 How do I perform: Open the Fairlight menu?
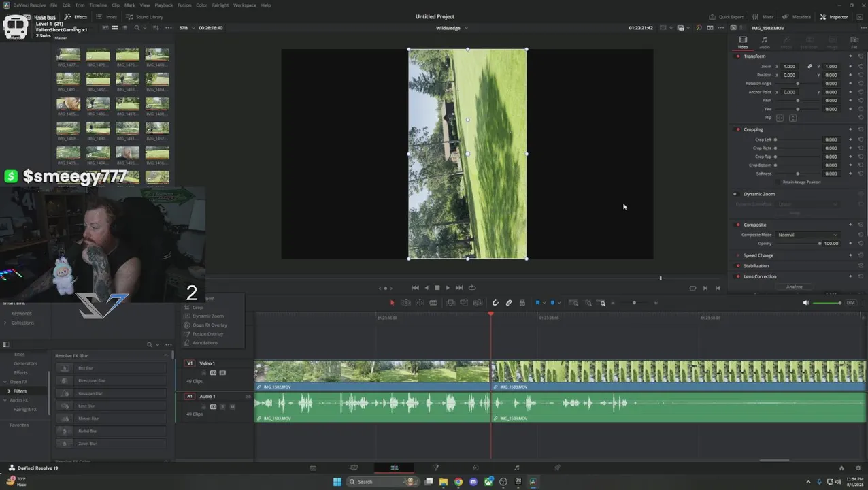[220, 5]
